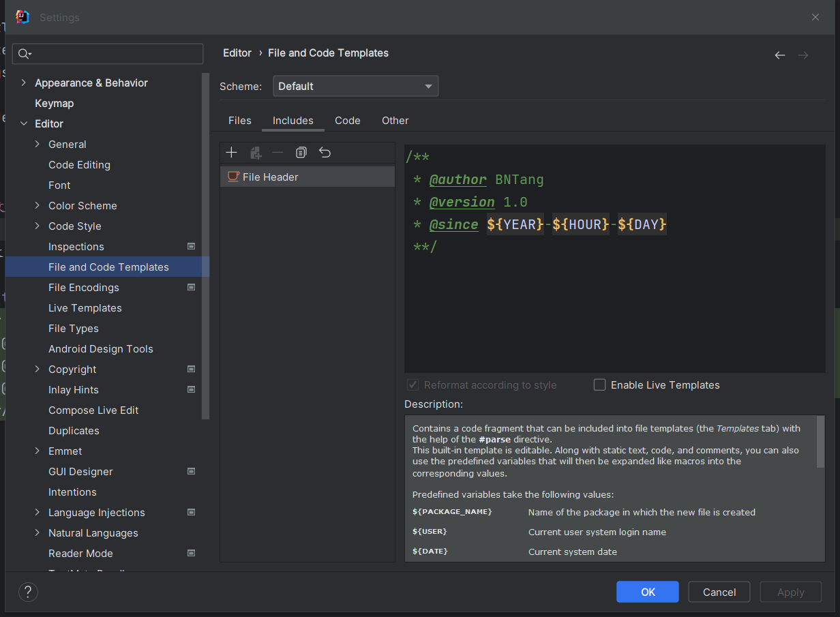Viewport: 840px width, 617px height.
Task: Click inside the settings search field
Action: pyautogui.click(x=107, y=53)
